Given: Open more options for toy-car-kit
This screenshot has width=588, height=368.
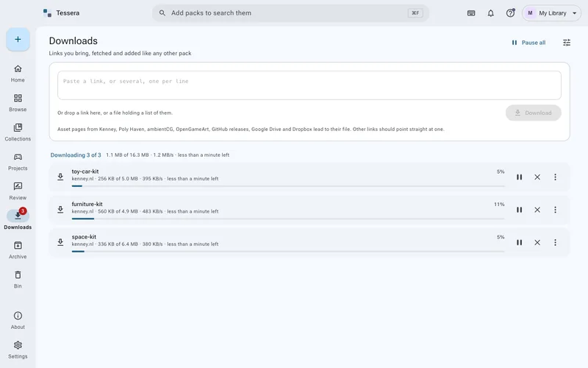Looking at the screenshot, I should click(555, 177).
